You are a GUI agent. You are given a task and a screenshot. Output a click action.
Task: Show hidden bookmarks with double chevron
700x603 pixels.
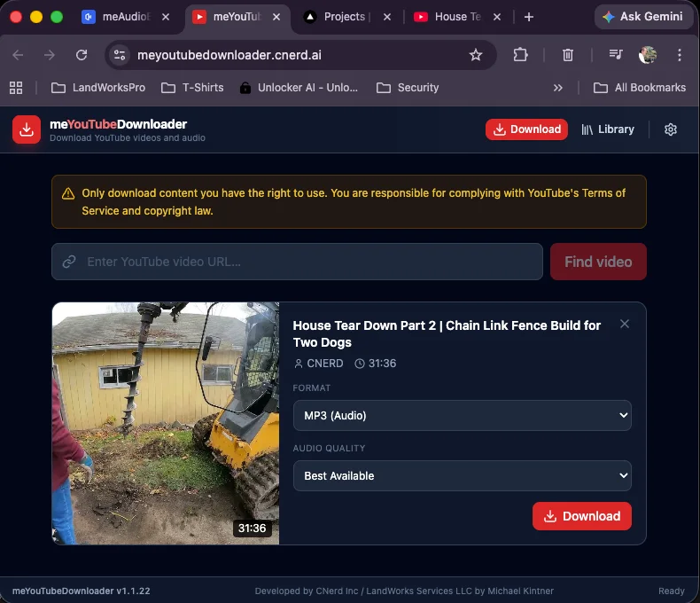[557, 88]
